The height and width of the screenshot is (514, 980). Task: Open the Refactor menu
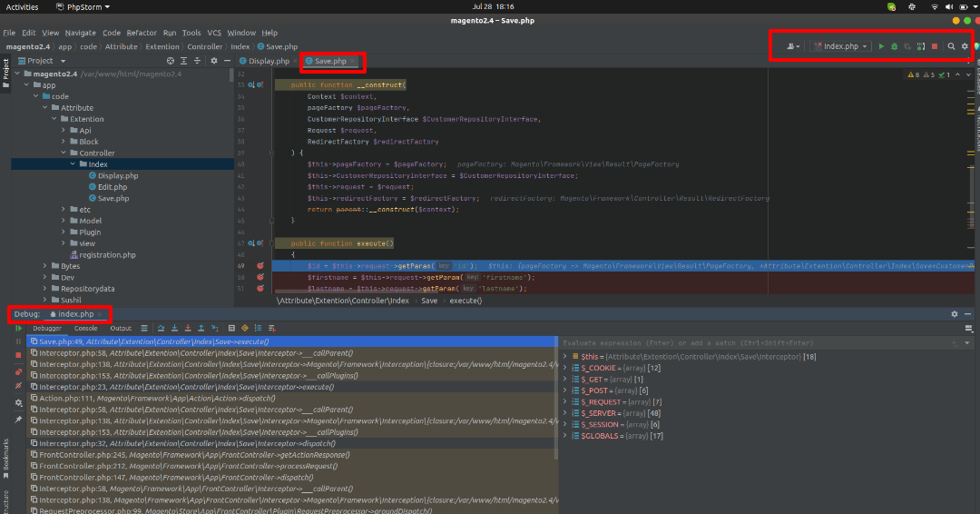tap(142, 33)
